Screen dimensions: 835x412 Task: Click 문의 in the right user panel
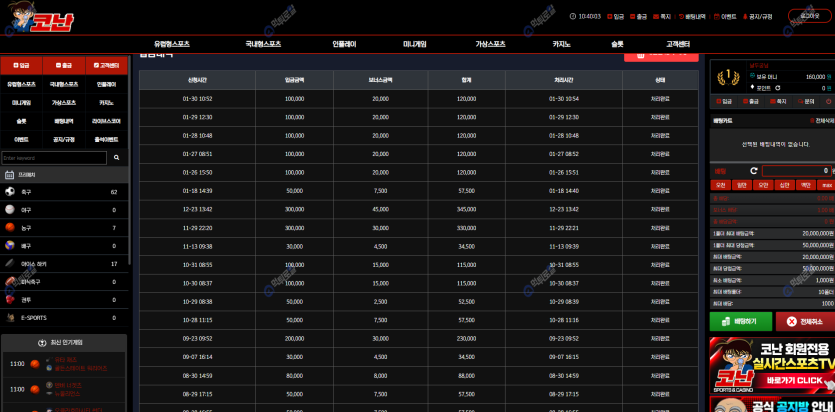click(806, 101)
